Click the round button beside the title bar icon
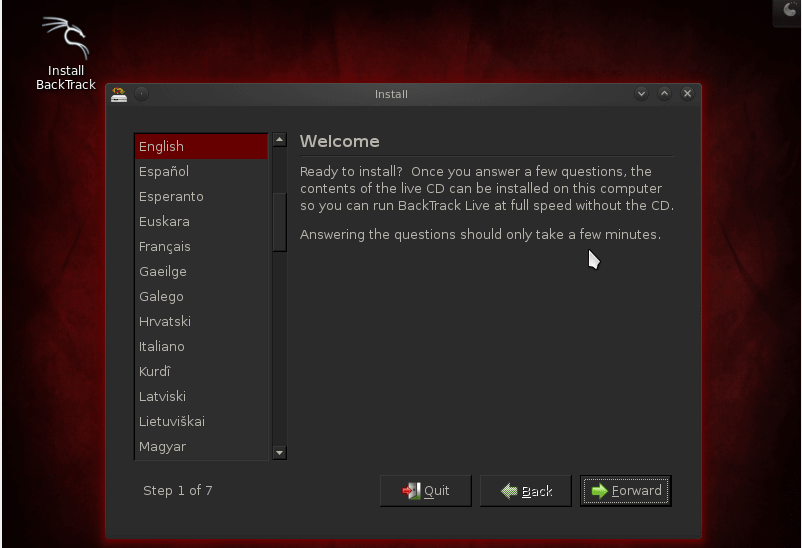 (142, 94)
